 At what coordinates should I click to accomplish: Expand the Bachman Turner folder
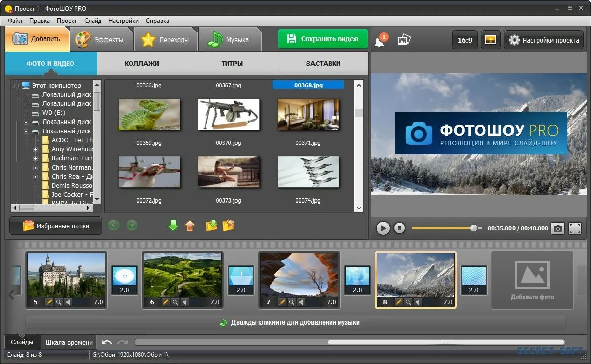(35, 158)
